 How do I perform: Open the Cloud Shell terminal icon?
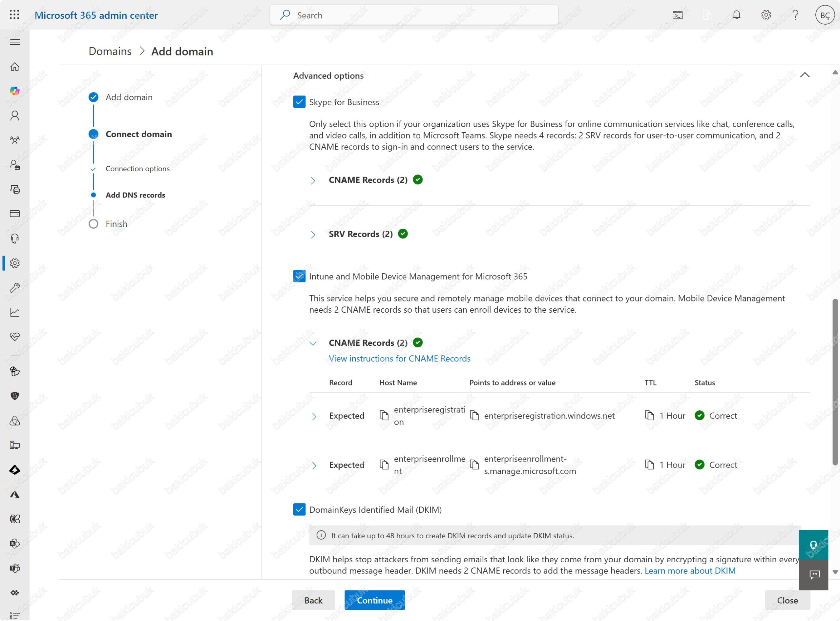click(677, 15)
